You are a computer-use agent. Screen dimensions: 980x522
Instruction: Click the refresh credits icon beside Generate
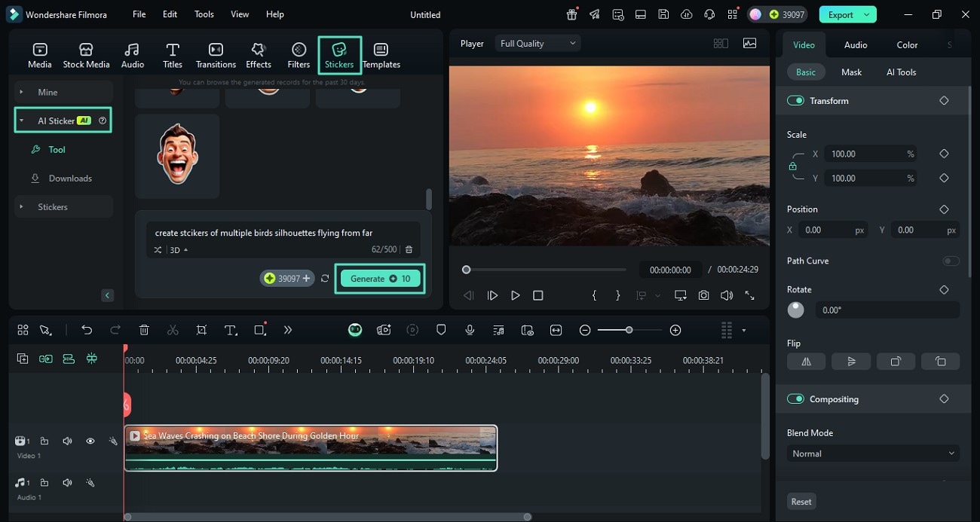tap(325, 279)
